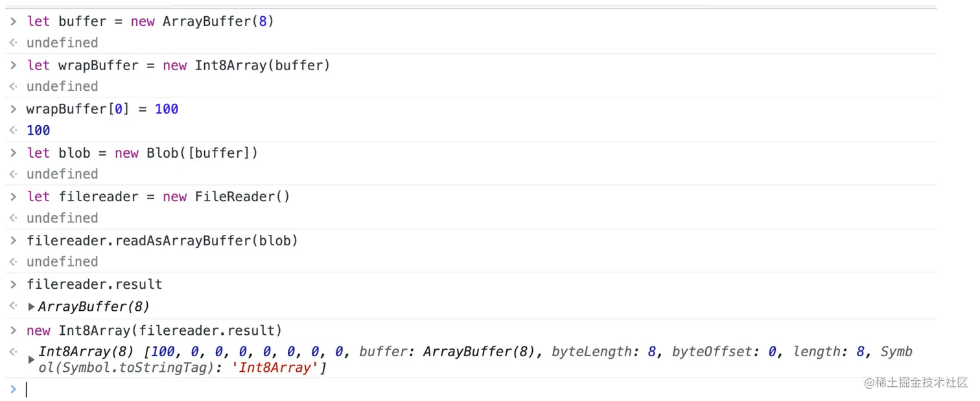
Task: Click output arrow beside the '100' result
Action: 13,130
